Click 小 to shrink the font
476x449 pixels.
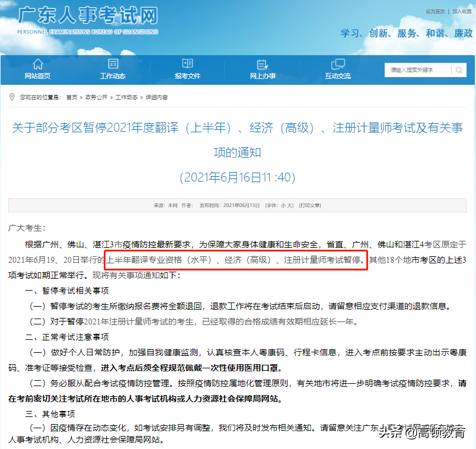pos(283,205)
